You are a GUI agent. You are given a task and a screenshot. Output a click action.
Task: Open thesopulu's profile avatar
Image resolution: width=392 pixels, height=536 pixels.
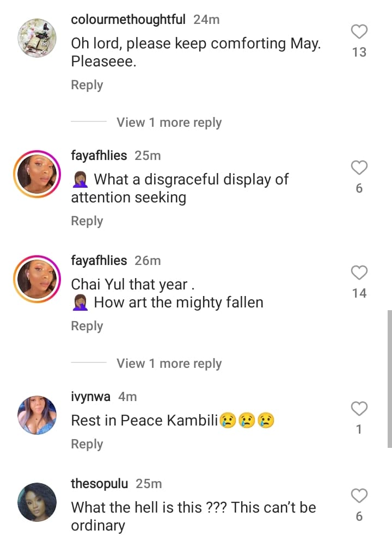[x=37, y=502]
